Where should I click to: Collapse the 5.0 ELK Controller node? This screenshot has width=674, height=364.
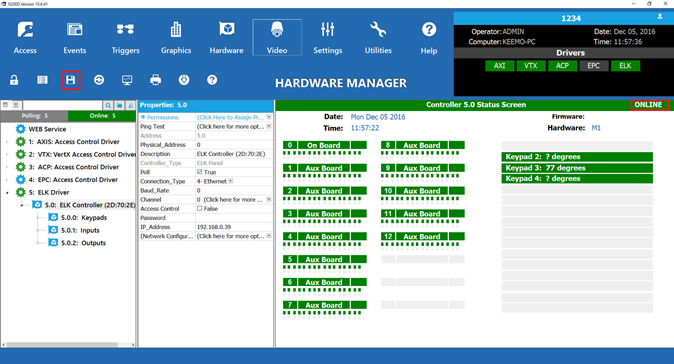pos(22,205)
